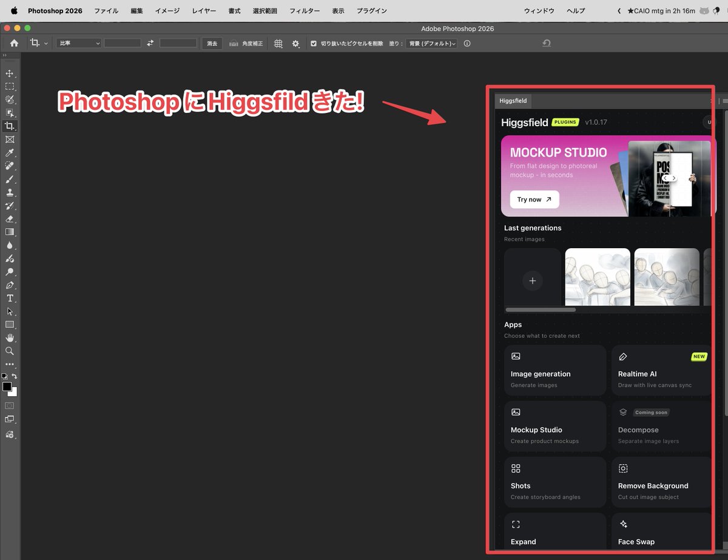Click the Try now button
Screen dimensions: 728x560
(534, 200)
